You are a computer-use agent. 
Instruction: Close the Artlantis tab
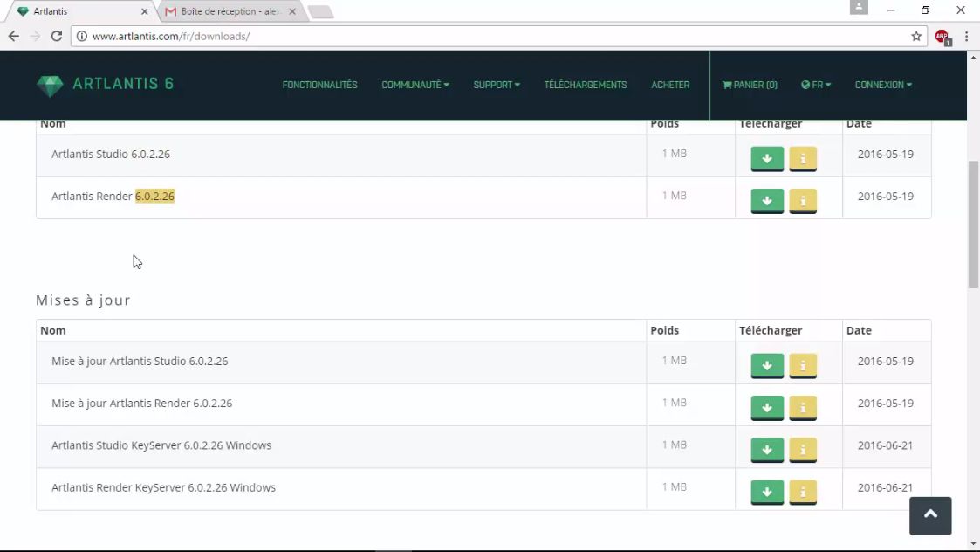[144, 11]
